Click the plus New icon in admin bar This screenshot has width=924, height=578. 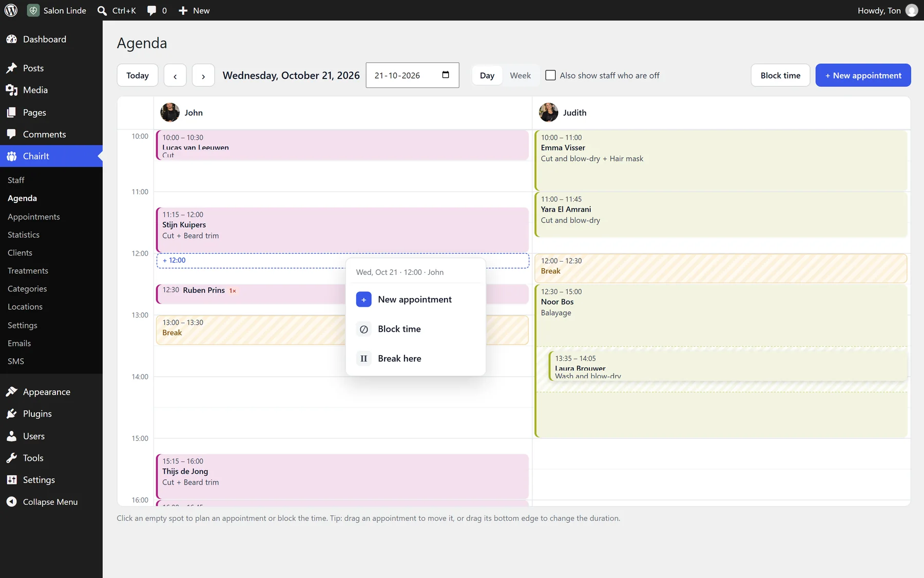[183, 11]
